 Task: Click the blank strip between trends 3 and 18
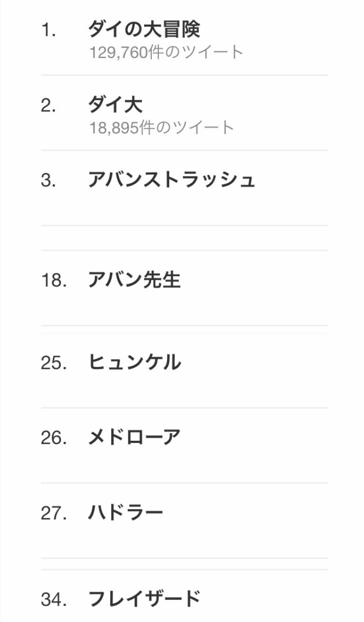(185, 238)
